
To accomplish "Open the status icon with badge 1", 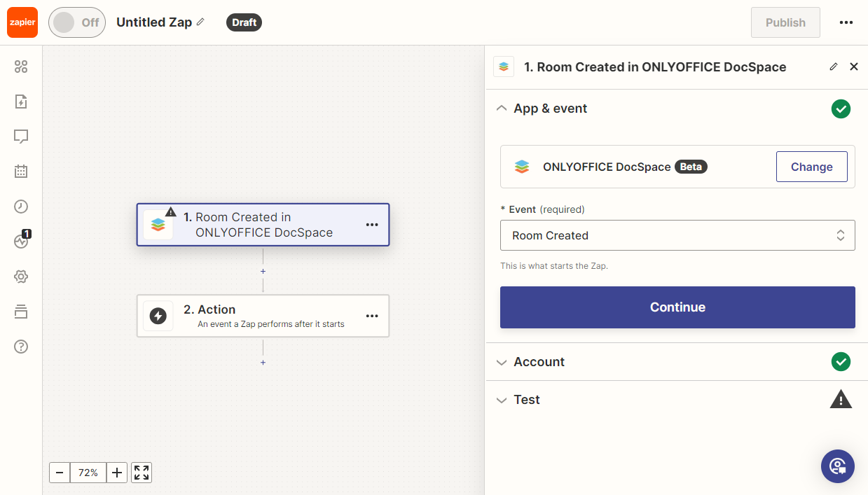I will pos(21,242).
